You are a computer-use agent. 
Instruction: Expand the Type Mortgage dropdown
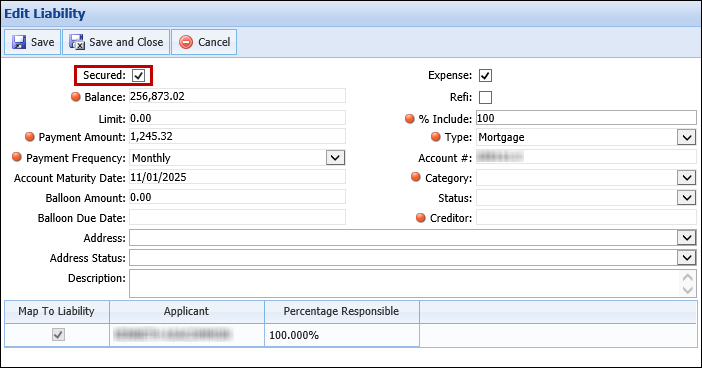pyautogui.click(x=687, y=137)
